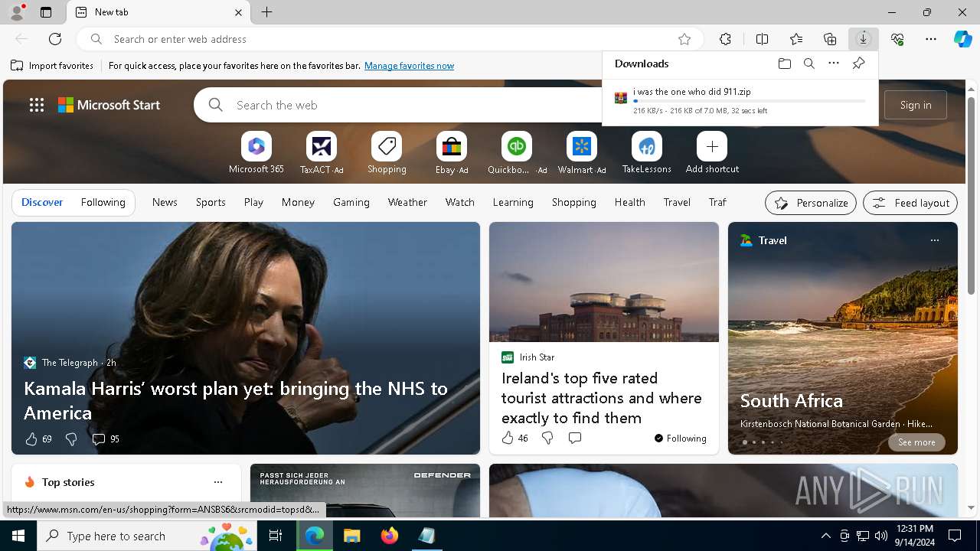Pin the Downloads panel
This screenshot has width=980, height=551.
click(x=858, y=64)
